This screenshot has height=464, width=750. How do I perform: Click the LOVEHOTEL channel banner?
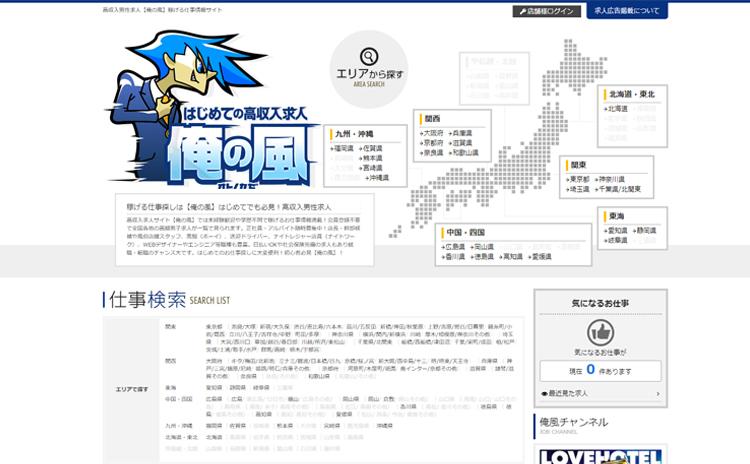(x=599, y=456)
